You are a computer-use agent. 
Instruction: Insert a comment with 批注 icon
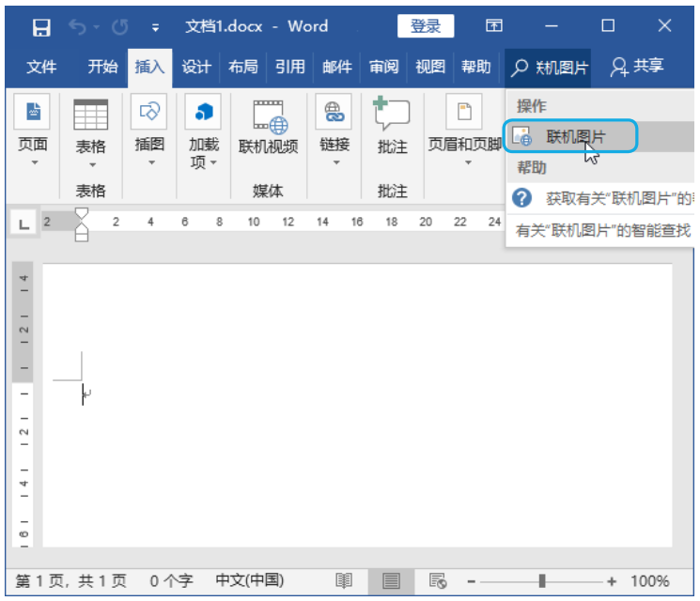click(x=392, y=126)
